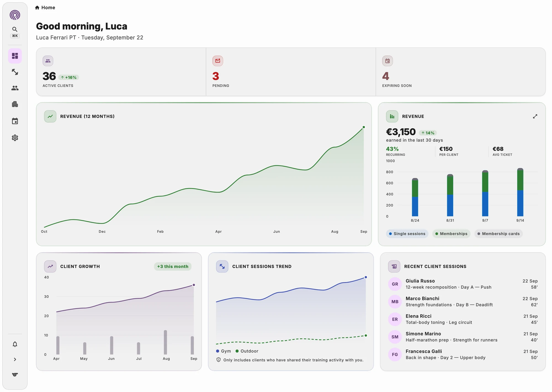This screenshot has height=392, width=552.
Task: Expand the sidebar with the chevron arrow
Action: pyautogui.click(x=15, y=359)
